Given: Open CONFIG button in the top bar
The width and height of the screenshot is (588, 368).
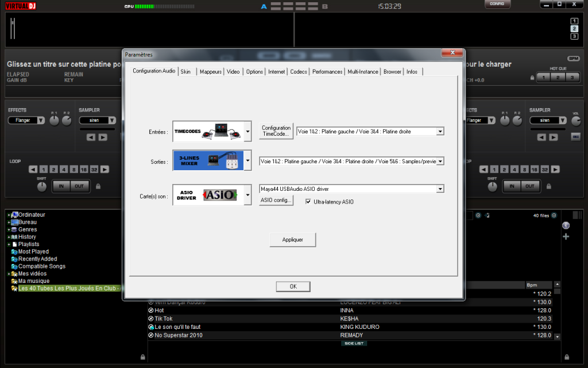Looking at the screenshot, I should (x=497, y=4).
